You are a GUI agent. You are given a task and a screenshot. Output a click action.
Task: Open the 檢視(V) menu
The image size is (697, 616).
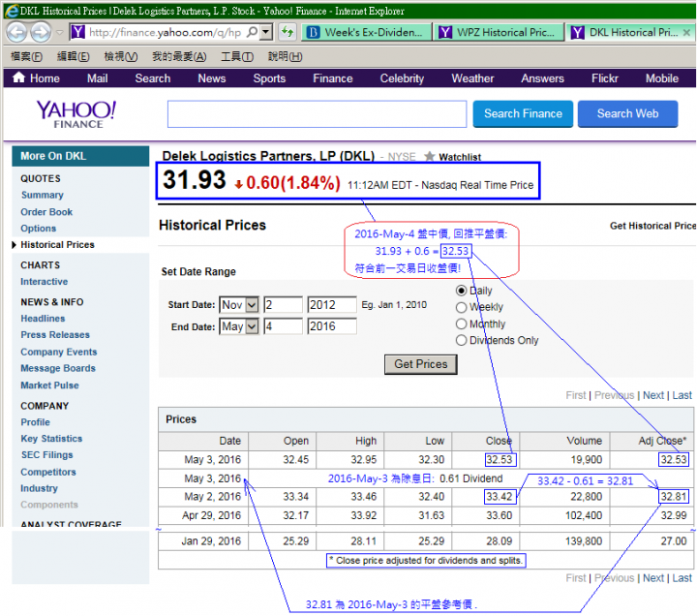(120, 56)
